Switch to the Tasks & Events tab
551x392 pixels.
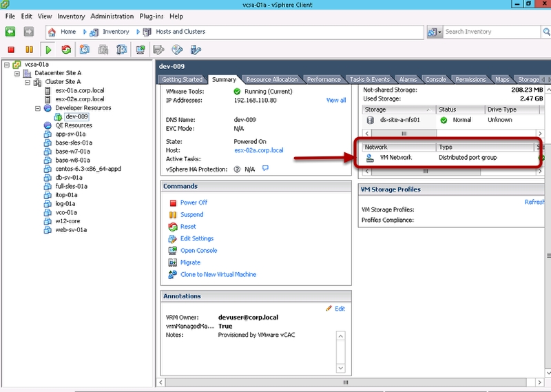click(370, 79)
